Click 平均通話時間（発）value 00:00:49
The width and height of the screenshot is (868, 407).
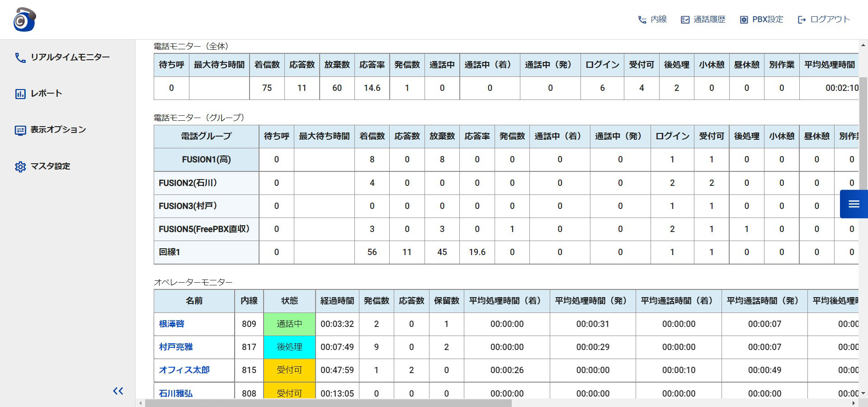(764, 370)
